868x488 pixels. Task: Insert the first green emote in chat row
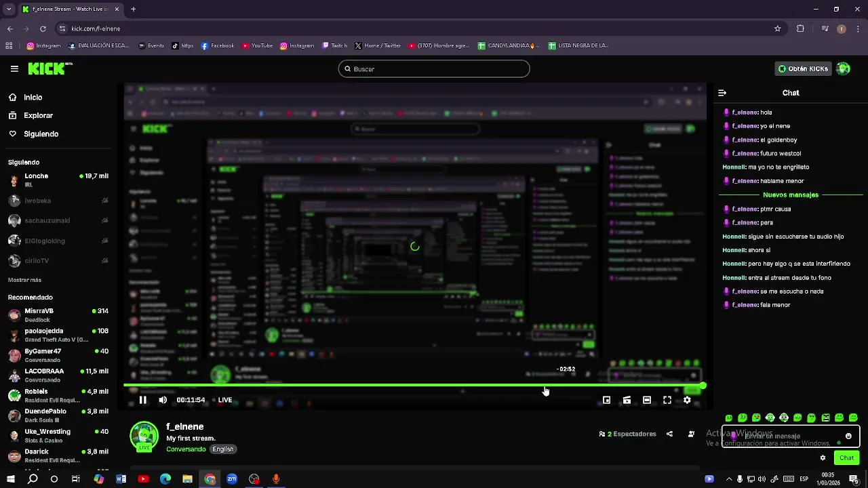(729, 418)
